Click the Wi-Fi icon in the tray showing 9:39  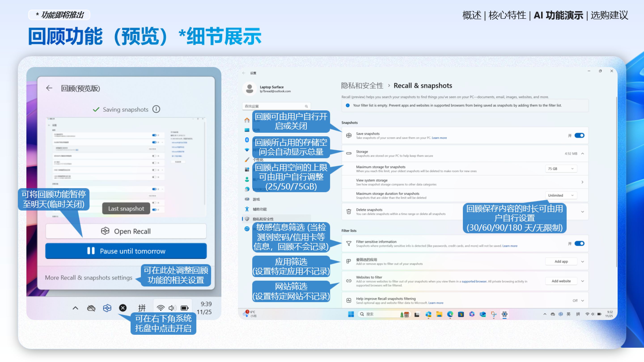coord(161,308)
